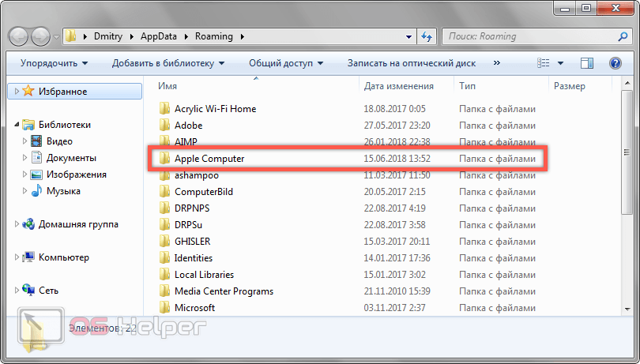The height and width of the screenshot is (364, 640).
Task: Collapse the Библиотеки tree node
Action: pos(17,125)
